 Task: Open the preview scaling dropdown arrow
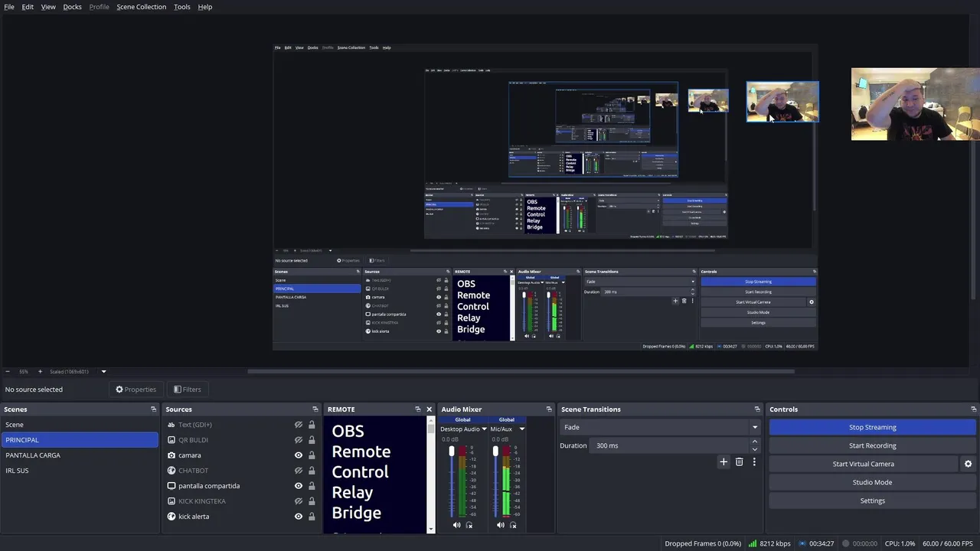(x=103, y=372)
